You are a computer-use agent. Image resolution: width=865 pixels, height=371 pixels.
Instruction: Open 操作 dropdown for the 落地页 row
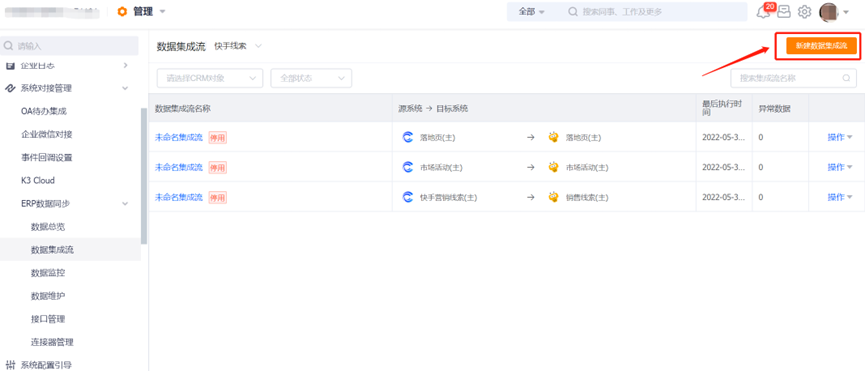tap(840, 137)
